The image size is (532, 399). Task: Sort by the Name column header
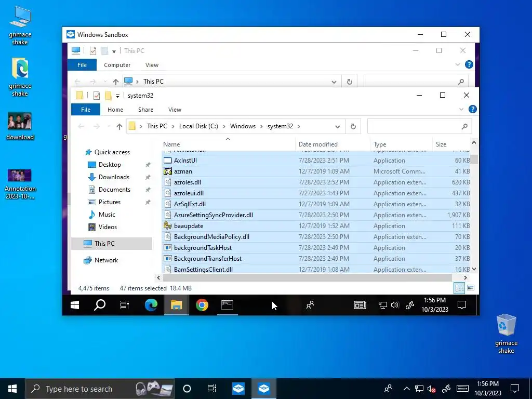[x=229, y=144]
